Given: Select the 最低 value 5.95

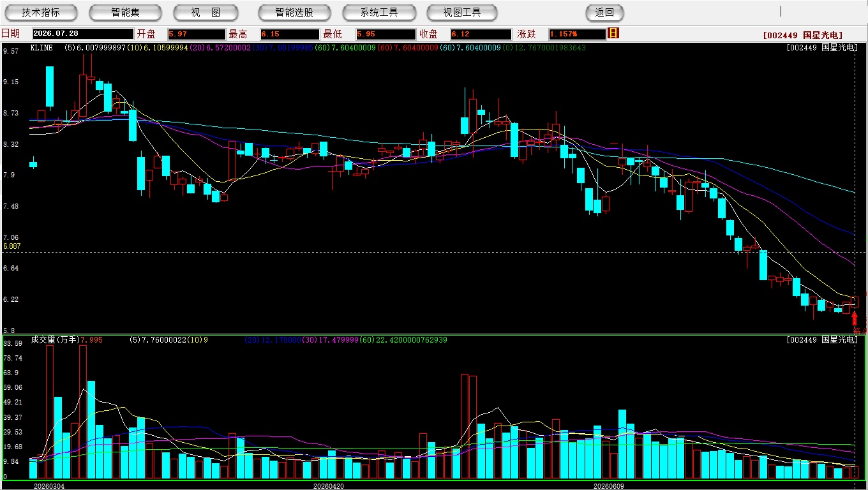Looking at the screenshot, I should click(385, 34).
